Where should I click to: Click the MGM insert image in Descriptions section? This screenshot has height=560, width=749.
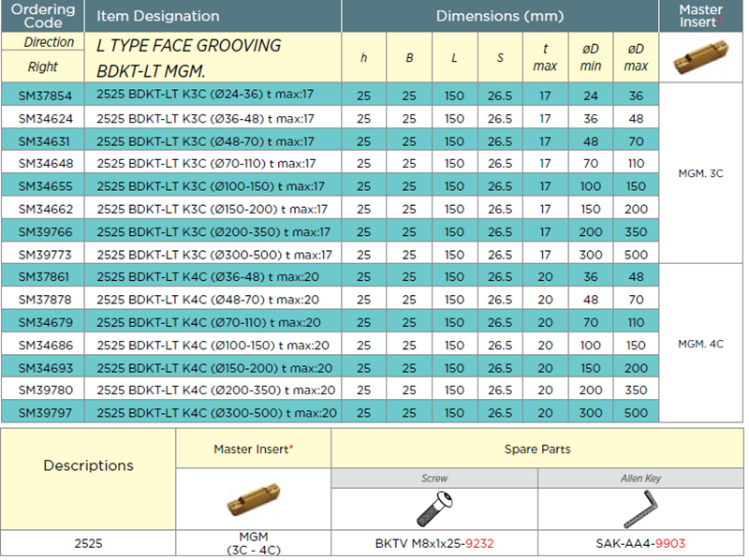(x=253, y=499)
